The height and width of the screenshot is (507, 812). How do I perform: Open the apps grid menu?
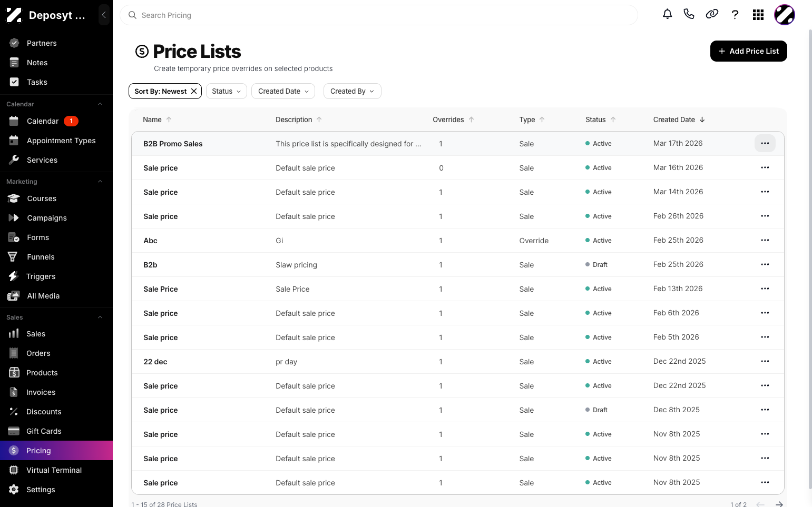(x=758, y=15)
